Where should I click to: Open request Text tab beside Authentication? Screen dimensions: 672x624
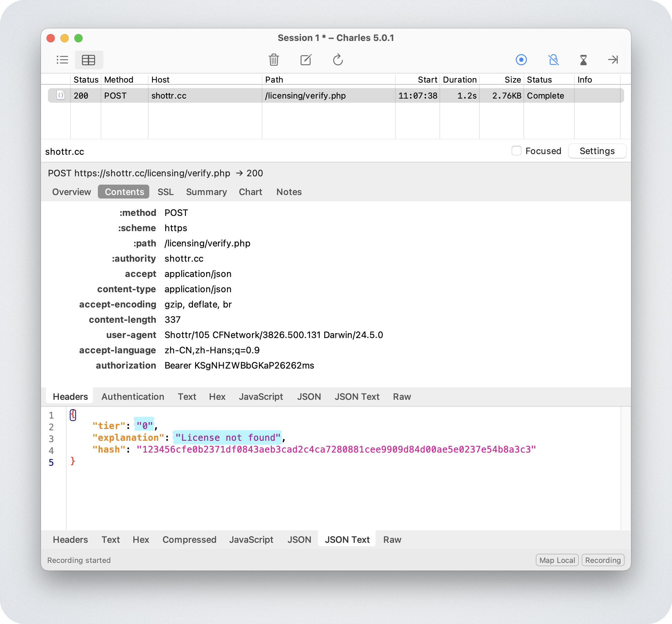pyautogui.click(x=187, y=397)
